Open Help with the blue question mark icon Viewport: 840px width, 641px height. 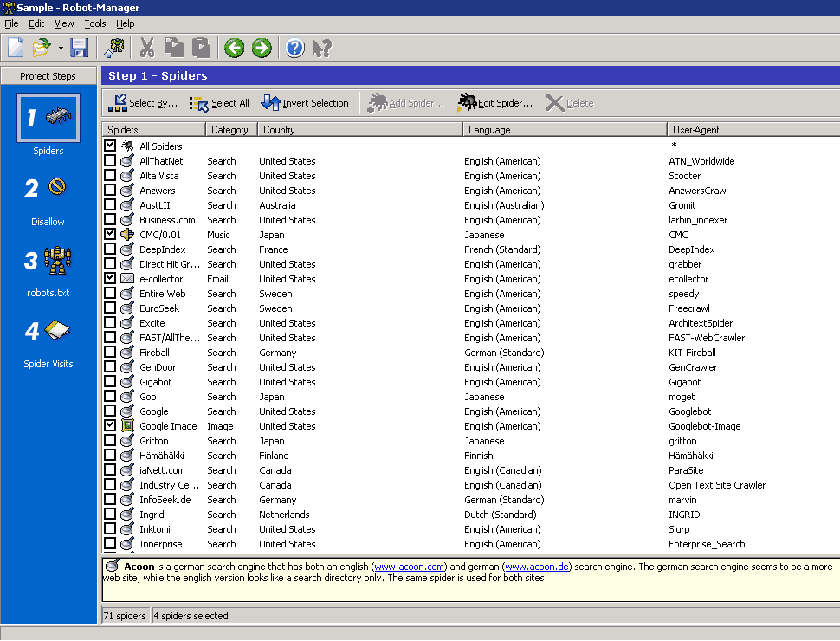point(294,49)
